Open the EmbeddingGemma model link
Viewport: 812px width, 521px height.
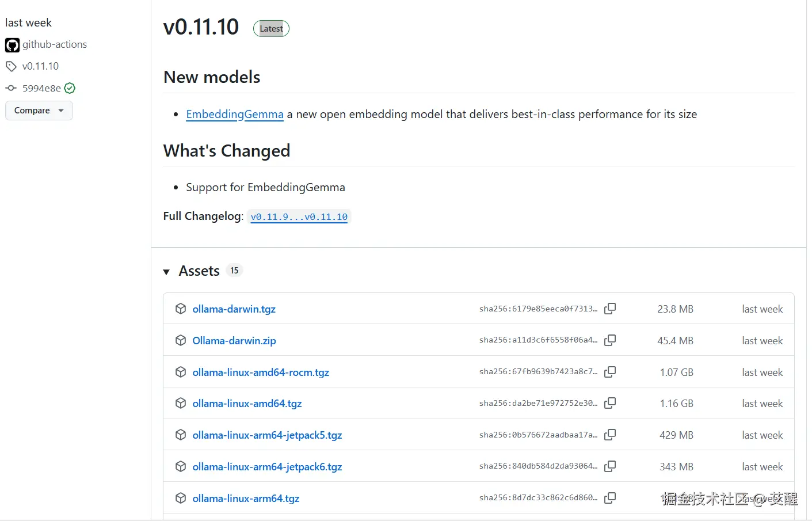tap(235, 114)
